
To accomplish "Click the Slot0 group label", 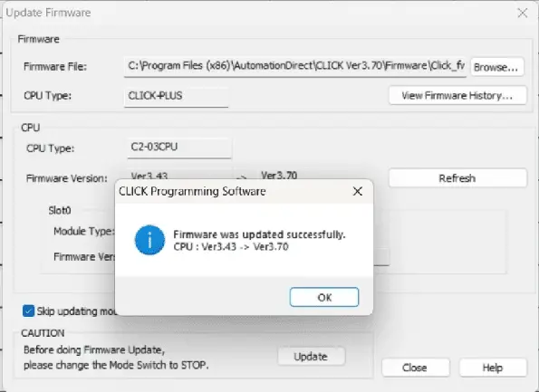I will (x=60, y=210).
